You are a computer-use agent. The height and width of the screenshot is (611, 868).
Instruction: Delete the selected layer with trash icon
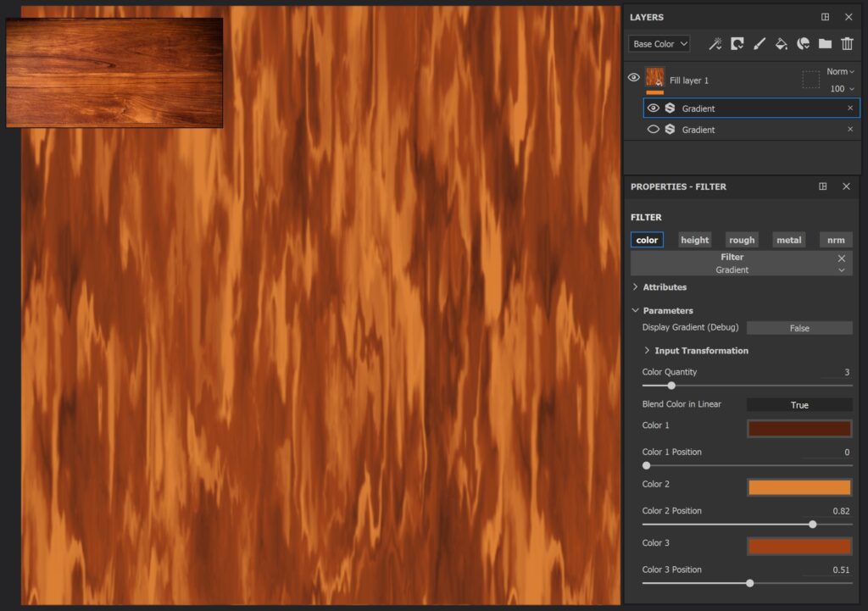[x=847, y=43]
